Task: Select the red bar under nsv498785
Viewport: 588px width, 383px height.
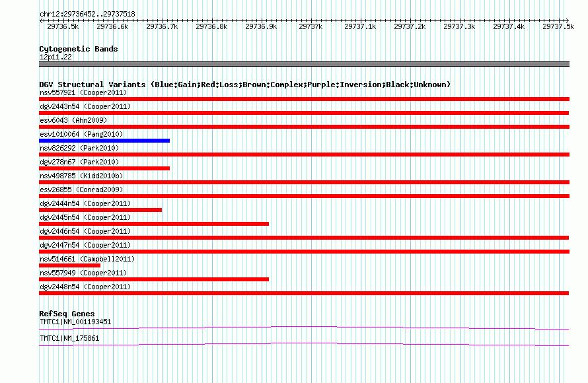Action: coord(304,182)
